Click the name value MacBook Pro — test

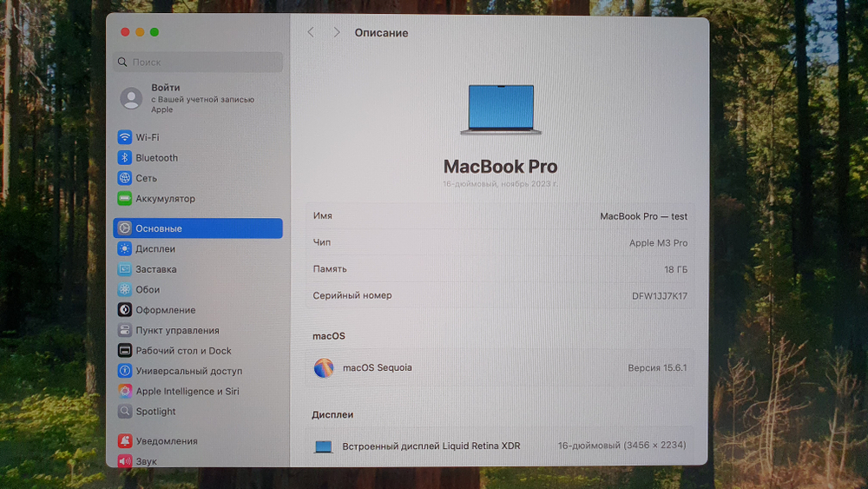pos(644,216)
